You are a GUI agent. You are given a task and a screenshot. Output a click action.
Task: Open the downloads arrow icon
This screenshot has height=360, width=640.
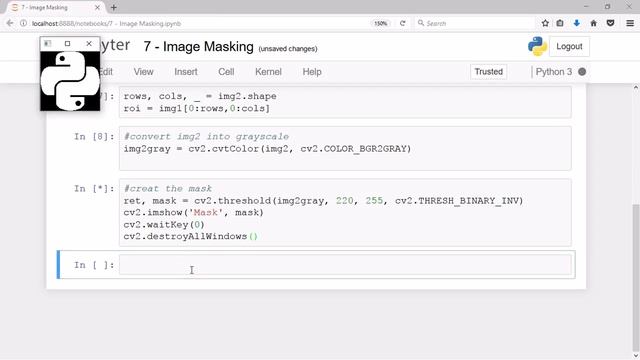click(576, 23)
